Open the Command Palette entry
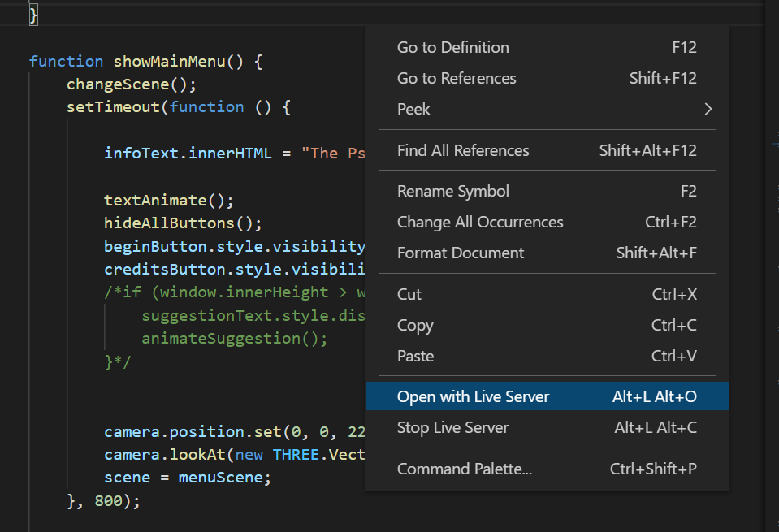779x532 pixels. pos(547,469)
